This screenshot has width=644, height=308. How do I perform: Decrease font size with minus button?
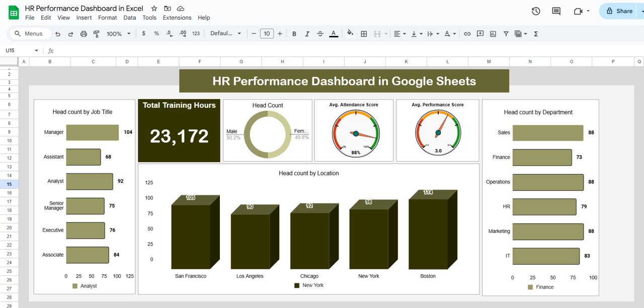coord(254,34)
